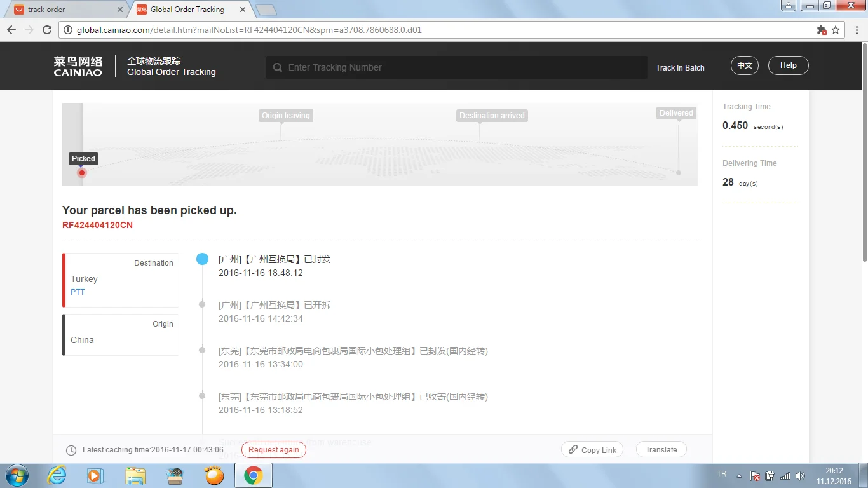Select the Global Order Tracking tab
868x488 pixels.
[x=191, y=10]
